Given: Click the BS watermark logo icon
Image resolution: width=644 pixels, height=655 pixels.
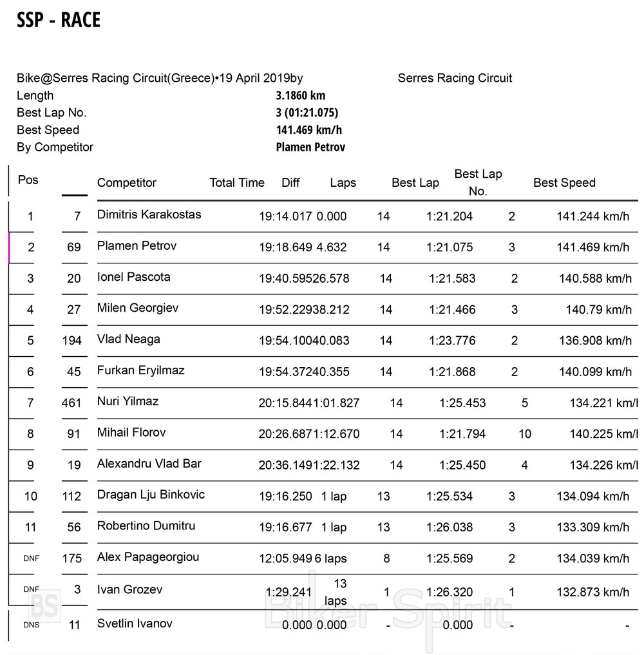Looking at the screenshot, I should coord(44,606).
